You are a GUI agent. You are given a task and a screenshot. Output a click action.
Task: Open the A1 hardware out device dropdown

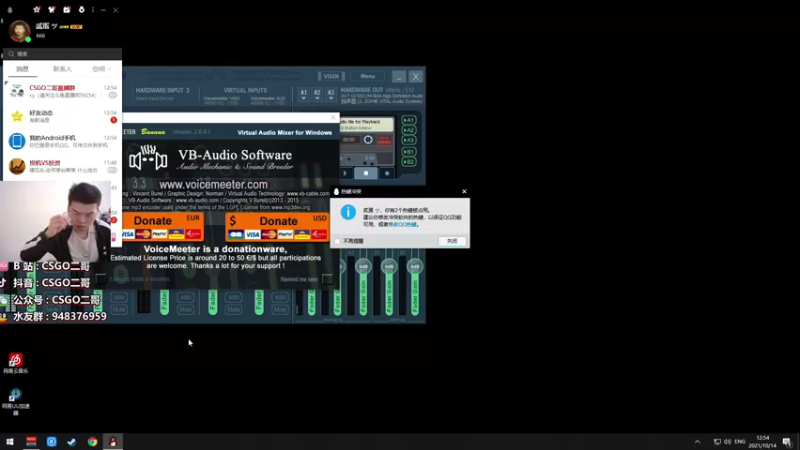click(304, 94)
